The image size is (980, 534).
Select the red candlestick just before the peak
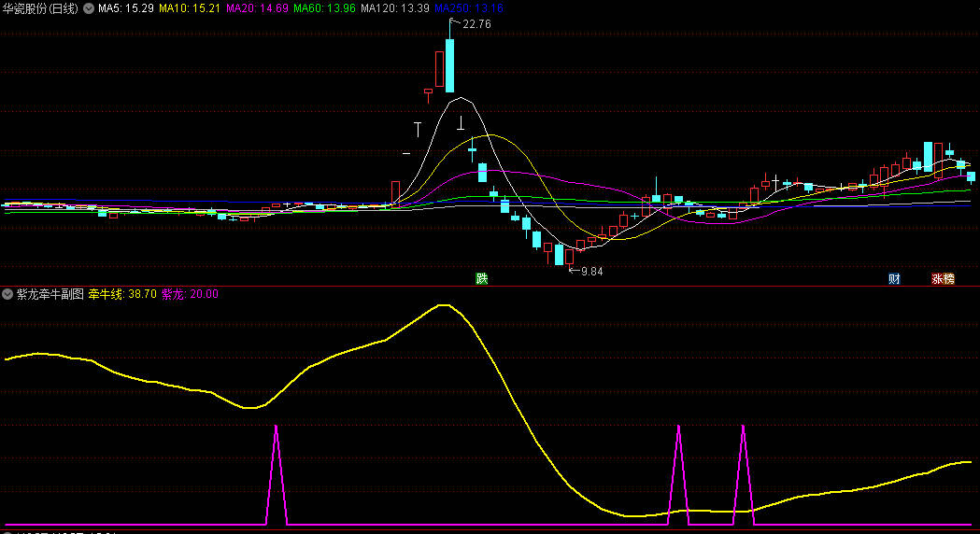tap(438, 68)
